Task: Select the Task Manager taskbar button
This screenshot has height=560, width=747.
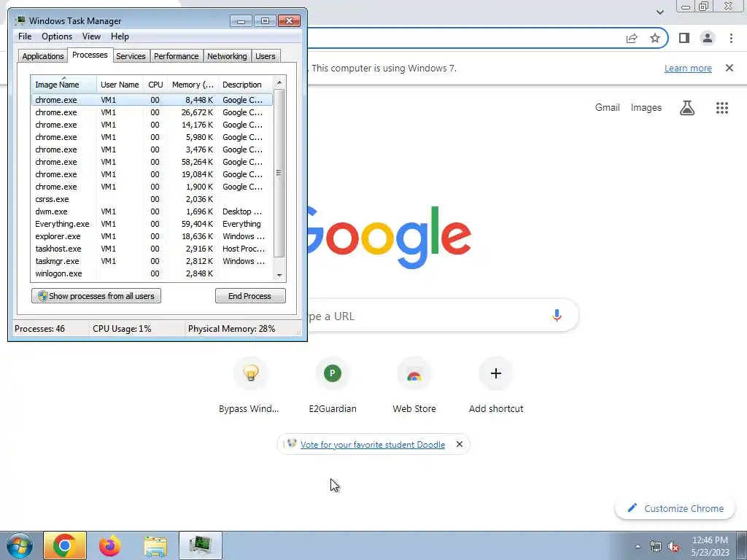Action: 201,545
